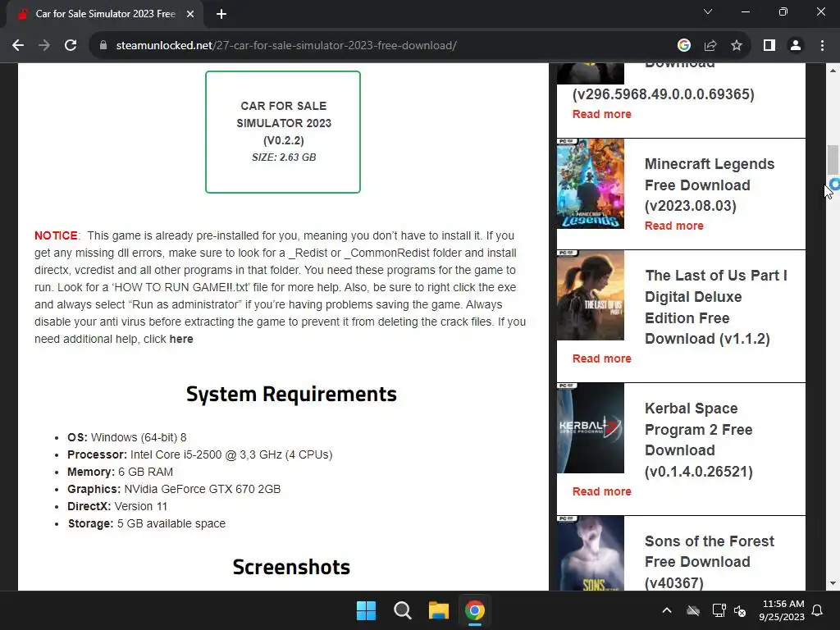Click Kerbal Space Program 2 thumbnail
Viewport: 840px width, 630px height.
click(x=591, y=428)
